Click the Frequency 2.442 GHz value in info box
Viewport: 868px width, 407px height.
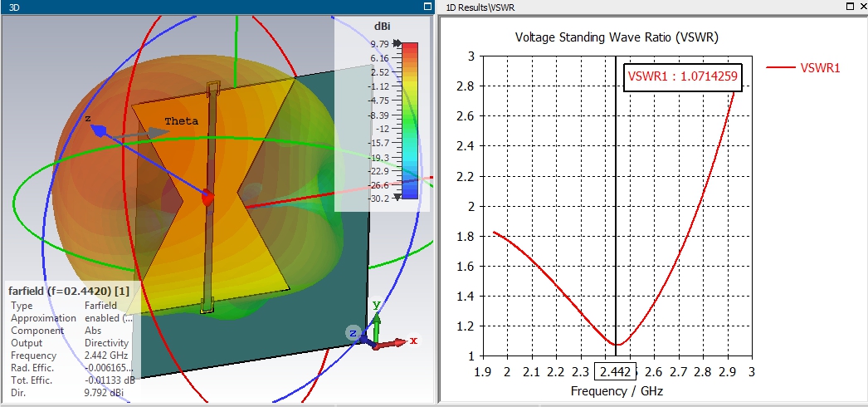click(106, 356)
